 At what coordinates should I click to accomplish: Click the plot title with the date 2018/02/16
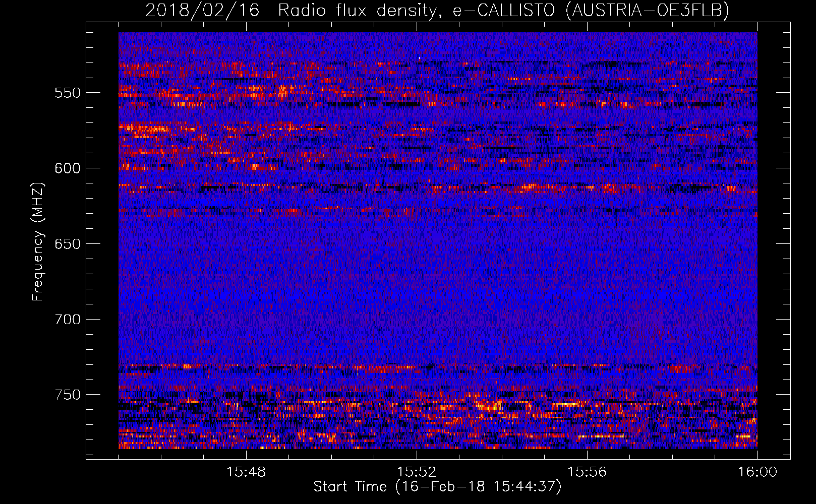437,10
